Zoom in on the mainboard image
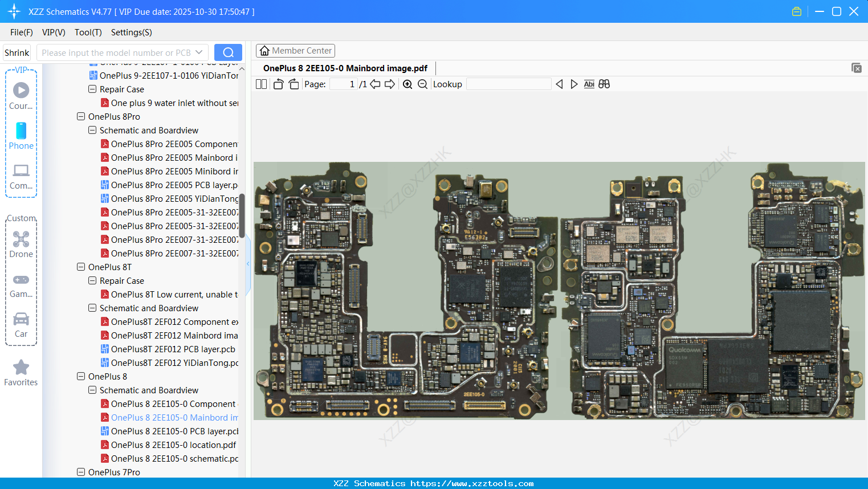This screenshot has width=868, height=489. pos(407,84)
